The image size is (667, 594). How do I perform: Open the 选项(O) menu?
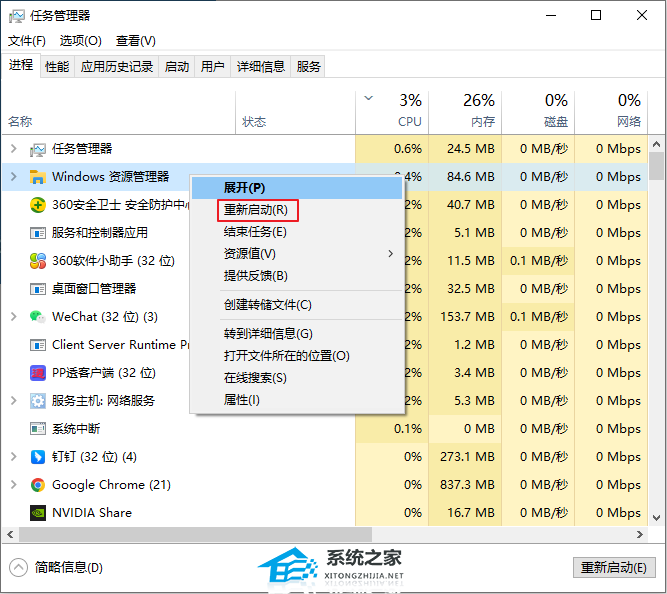(80, 41)
